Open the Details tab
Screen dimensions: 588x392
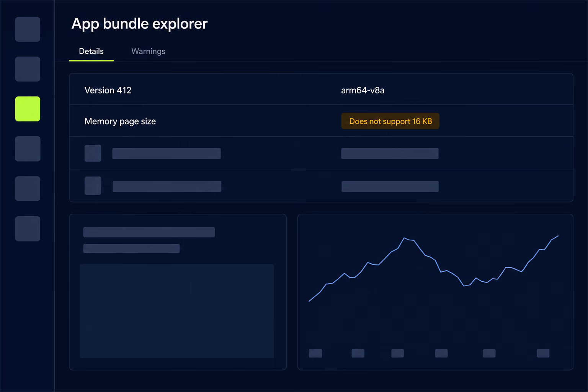pos(91,51)
